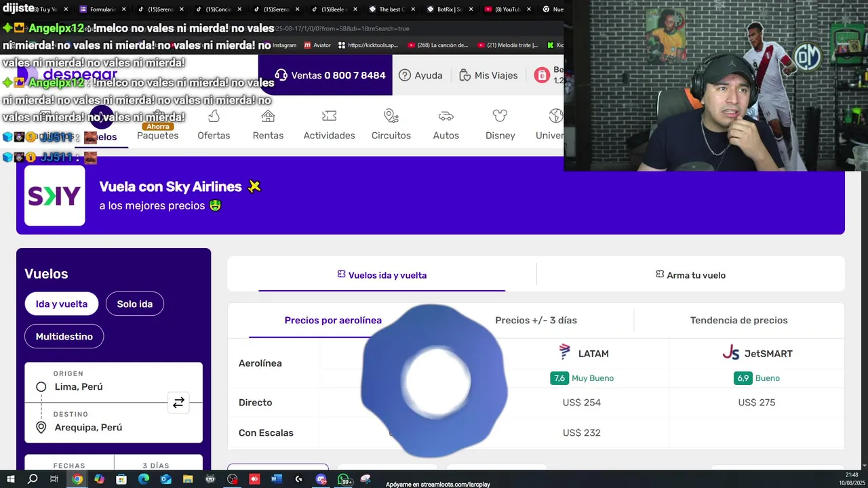The height and width of the screenshot is (488, 868).
Task: Open File Explorer folder icon
Action: [x=188, y=479]
